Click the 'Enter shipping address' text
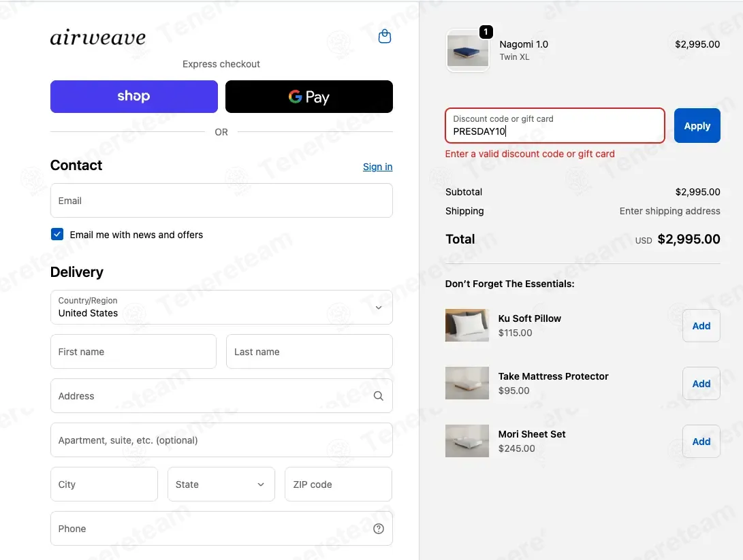 pos(669,211)
